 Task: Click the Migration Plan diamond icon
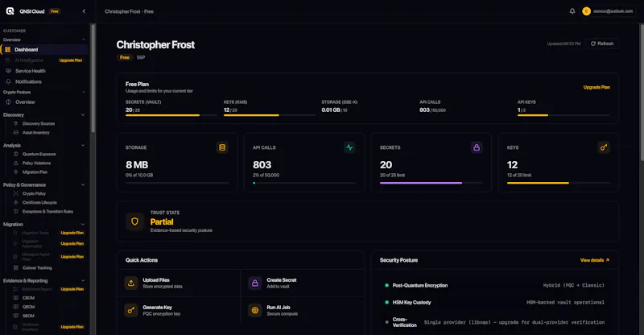click(16, 172)
